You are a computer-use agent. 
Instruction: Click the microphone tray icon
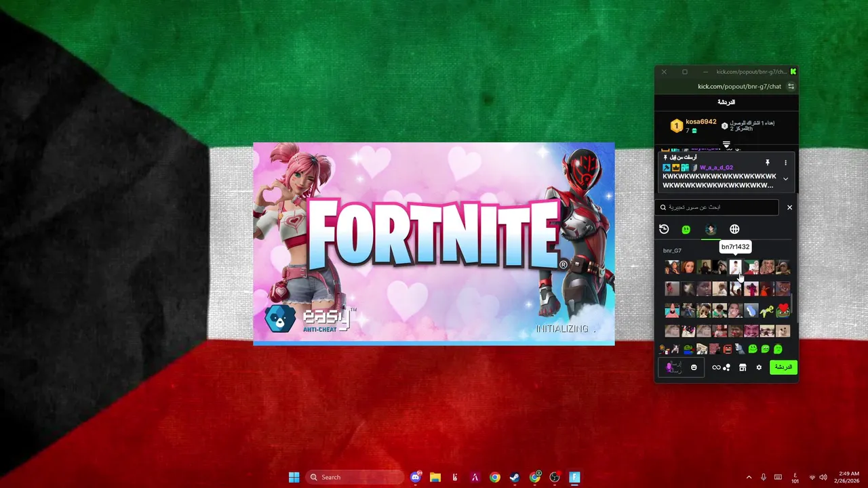(x=764, y=477)
